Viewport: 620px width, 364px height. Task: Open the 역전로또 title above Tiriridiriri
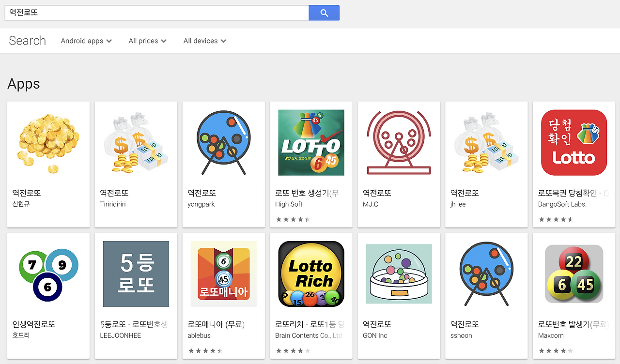pyautogui.click(x=114, y=193)
